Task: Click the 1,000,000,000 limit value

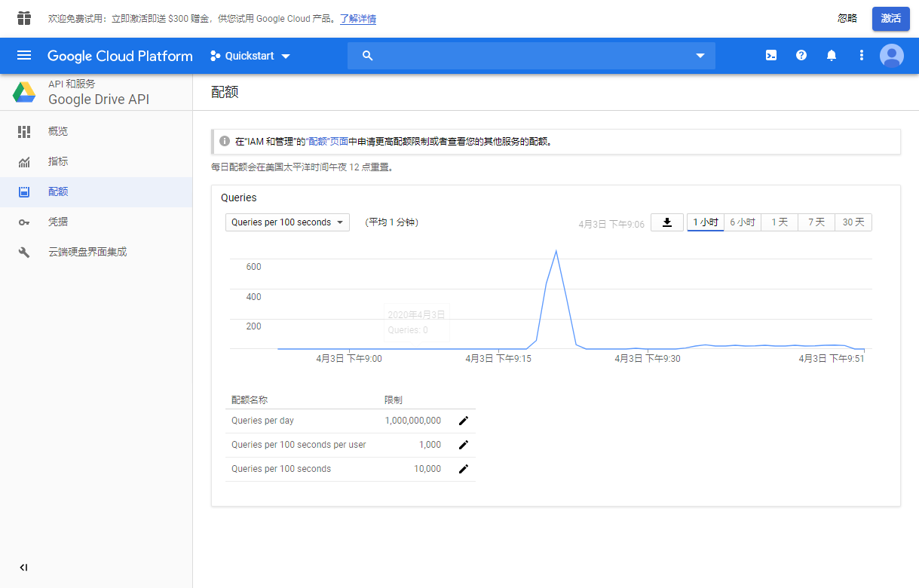Action: point(413,421)
